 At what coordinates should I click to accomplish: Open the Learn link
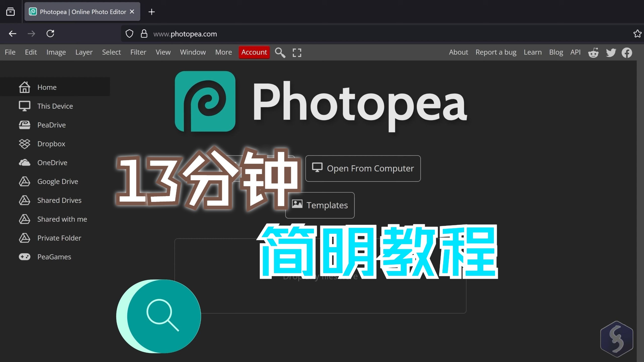tap(533, 52)
